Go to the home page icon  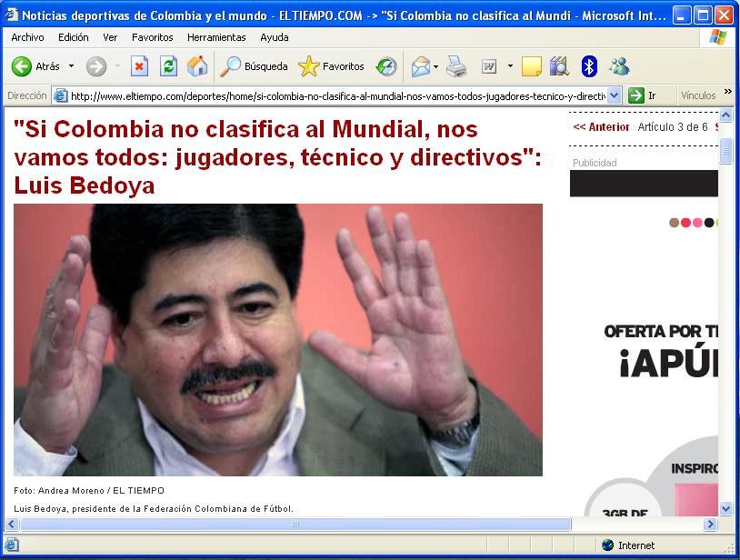click(197, 66)
